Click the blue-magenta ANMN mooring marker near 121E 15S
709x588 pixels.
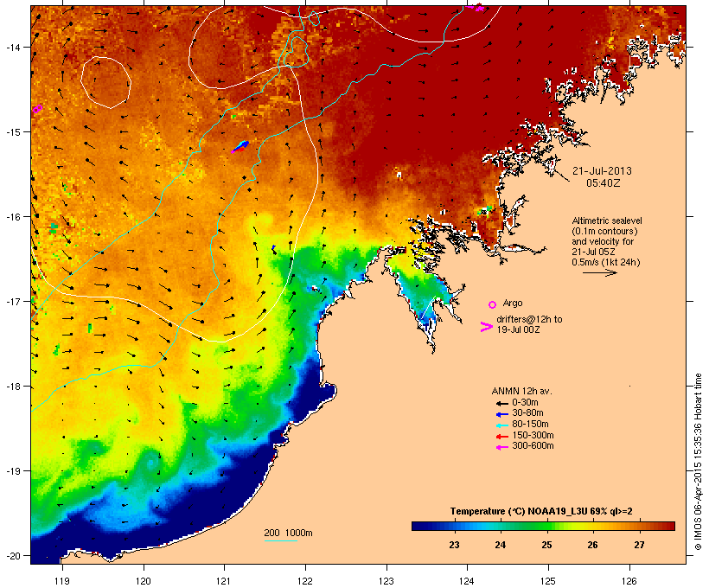click(240, 146)
